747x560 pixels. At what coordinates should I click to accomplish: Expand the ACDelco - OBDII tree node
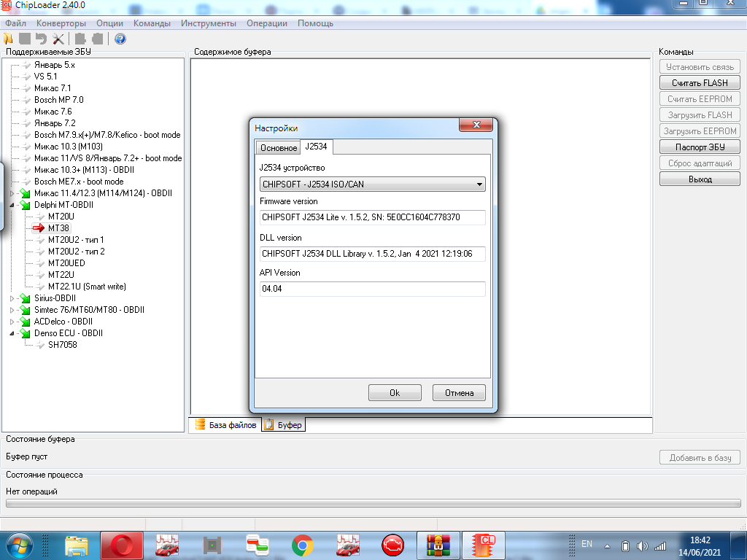click(12, 322)
